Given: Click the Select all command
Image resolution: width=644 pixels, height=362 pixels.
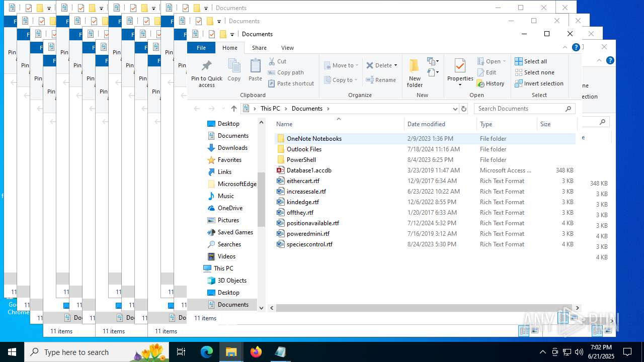Looking at the screenshot, I should 531,61.
